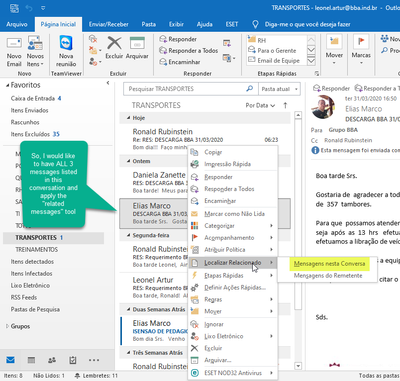The image size is (400, 381).
Task: Open the Pasta atual search scope dropdown
Action: point(279,89)
